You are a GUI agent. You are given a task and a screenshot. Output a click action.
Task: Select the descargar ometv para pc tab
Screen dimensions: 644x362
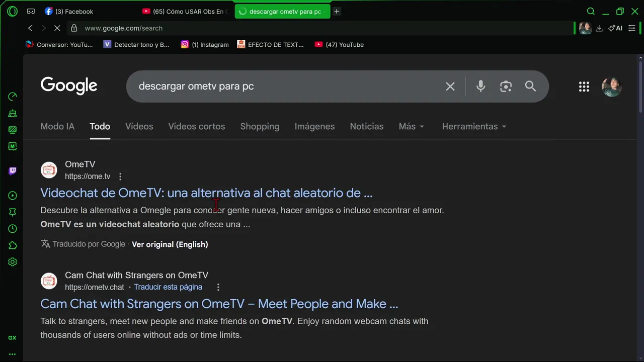click(282, 11)
